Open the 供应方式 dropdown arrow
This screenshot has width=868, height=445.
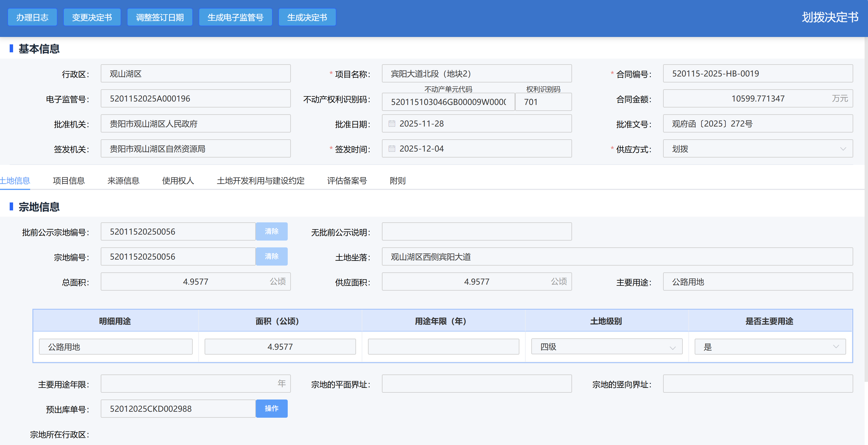[x=843, y=149]
